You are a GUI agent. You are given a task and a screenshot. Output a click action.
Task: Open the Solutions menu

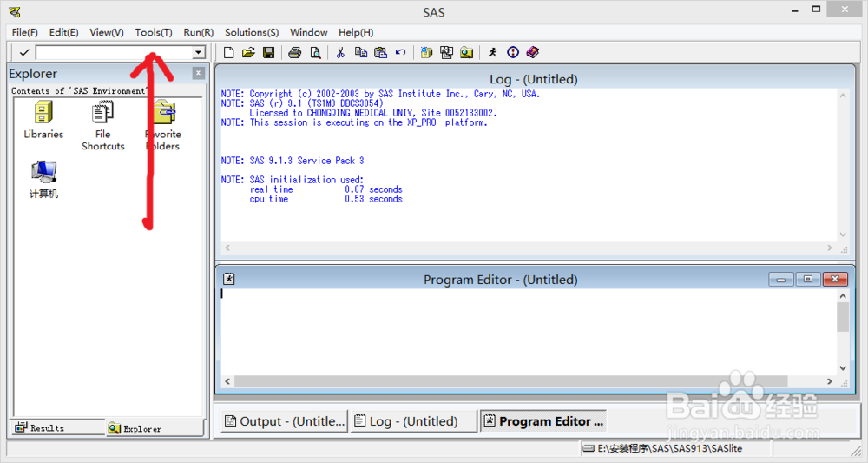(x=252, y=33)
